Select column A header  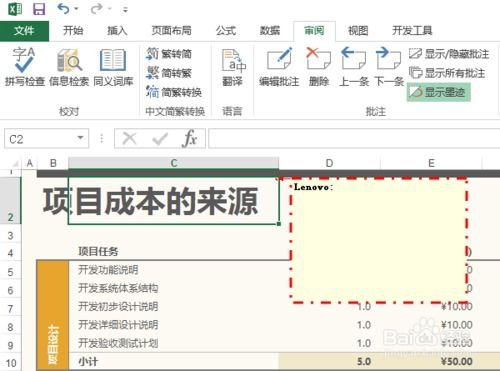coord(30,163)
